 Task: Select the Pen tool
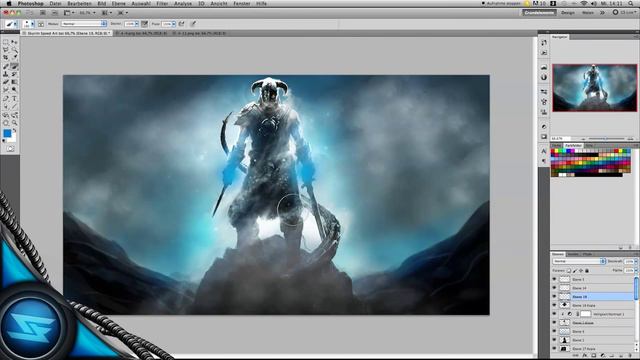coord(6,98)
